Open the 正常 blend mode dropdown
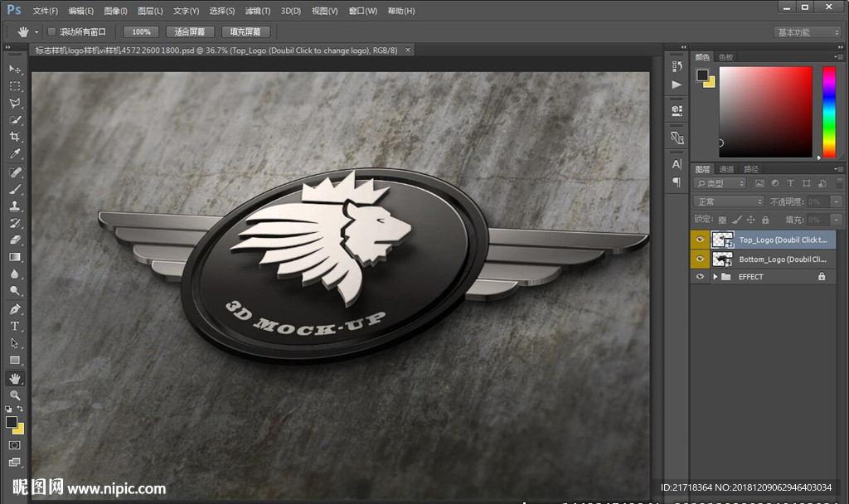Viewport: 849px width, 504px height. tap(729, 202)
